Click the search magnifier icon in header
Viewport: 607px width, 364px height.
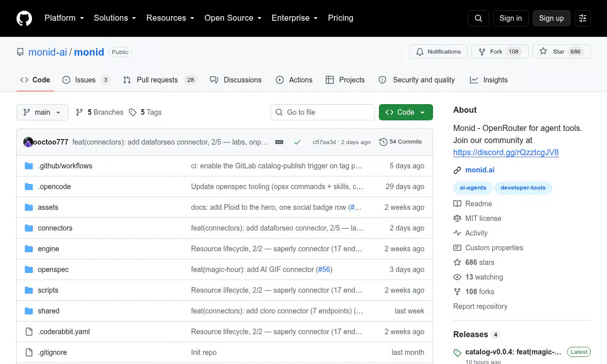click(x=479, y=18)
